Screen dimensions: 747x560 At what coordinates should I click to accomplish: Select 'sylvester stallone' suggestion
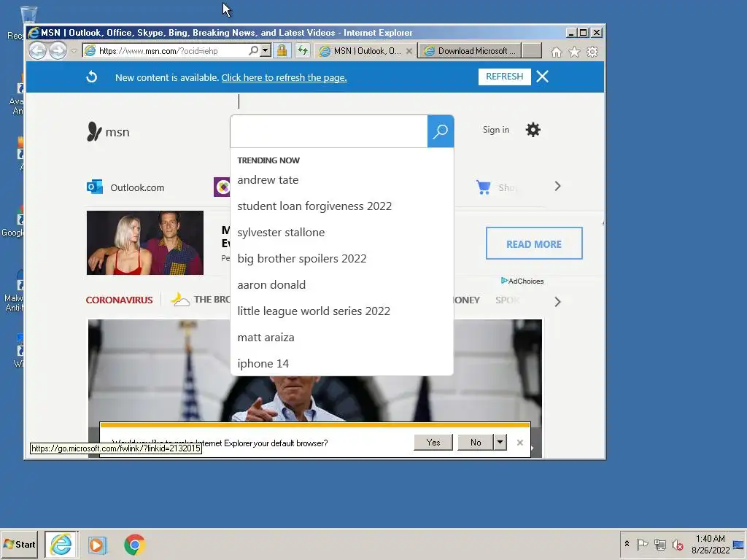click(x=281, y=233)
